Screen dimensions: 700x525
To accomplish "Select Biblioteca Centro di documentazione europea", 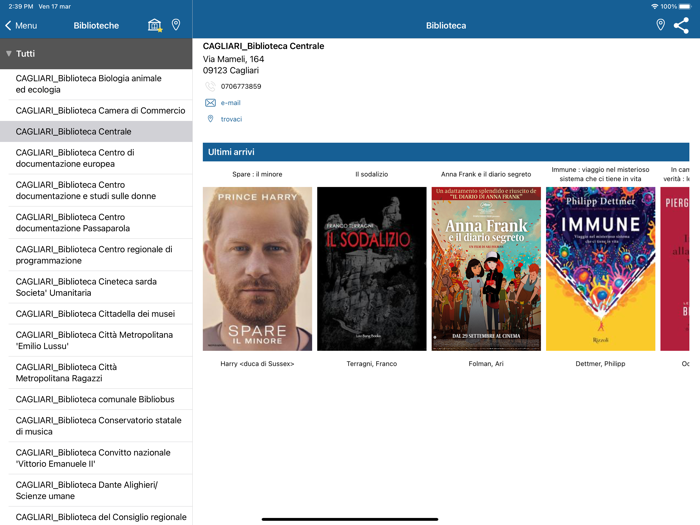I will pos(96,158).
